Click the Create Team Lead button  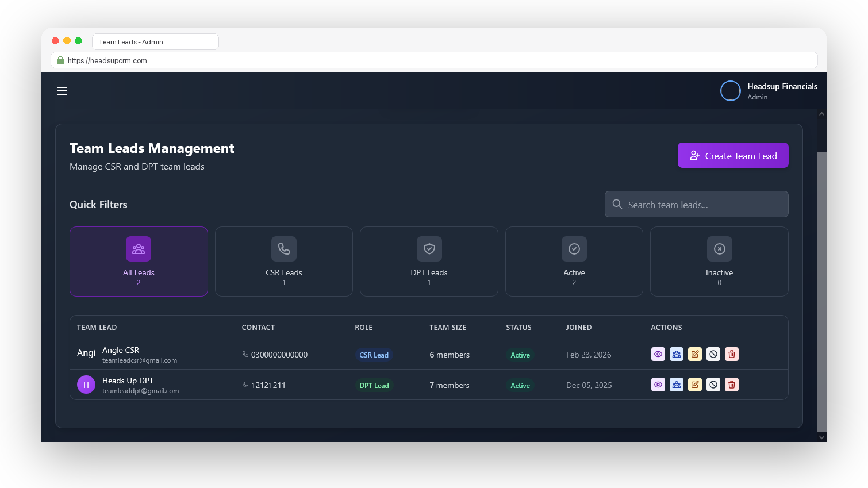(x=733, y=155)
